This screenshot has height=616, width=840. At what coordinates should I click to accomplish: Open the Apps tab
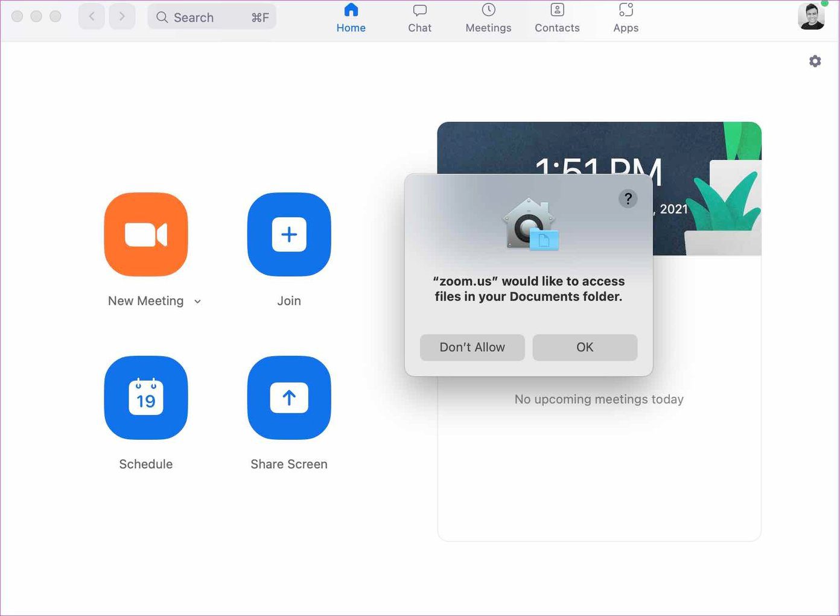pos(626,18)
